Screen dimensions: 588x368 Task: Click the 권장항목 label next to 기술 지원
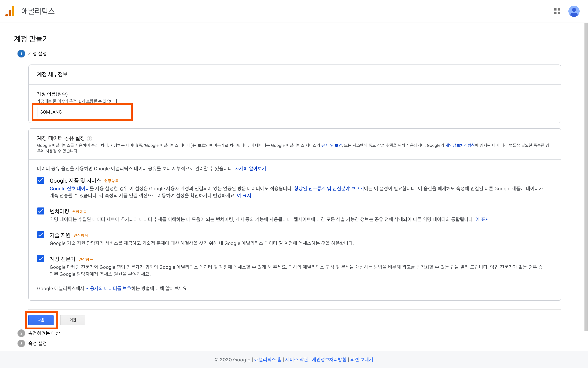pos(81,235)
